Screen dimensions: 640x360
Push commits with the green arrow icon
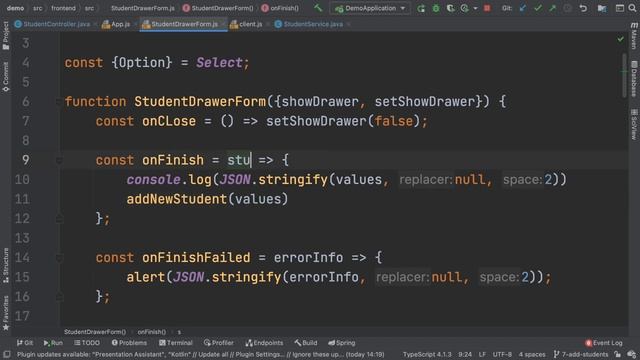pyautogui.click(x=552, y=8)
